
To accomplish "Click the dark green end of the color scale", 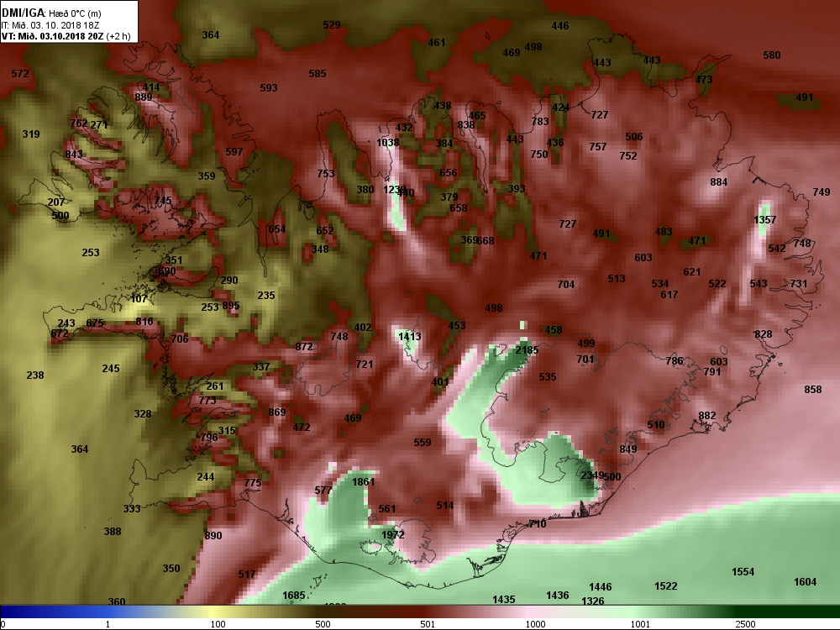I will click(788, 612).
